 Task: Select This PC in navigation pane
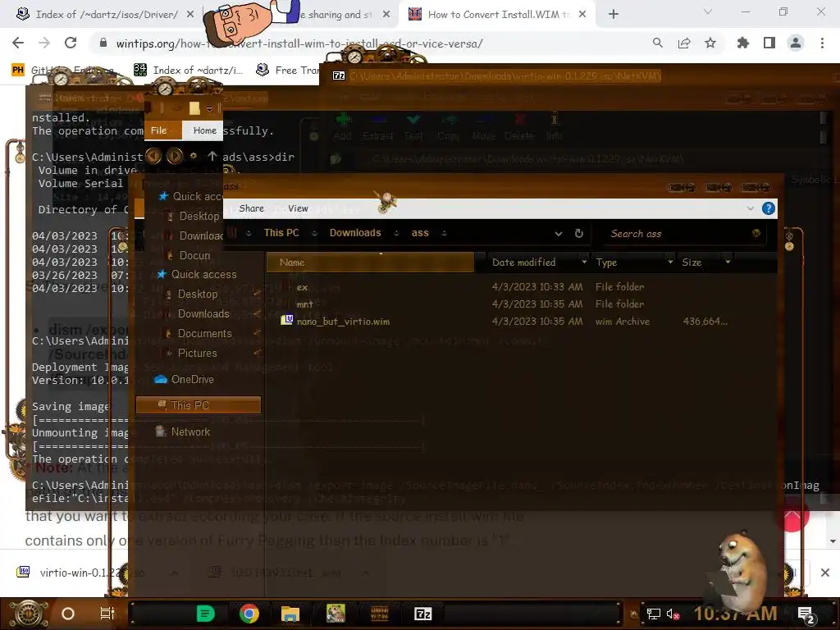(199, 405)
